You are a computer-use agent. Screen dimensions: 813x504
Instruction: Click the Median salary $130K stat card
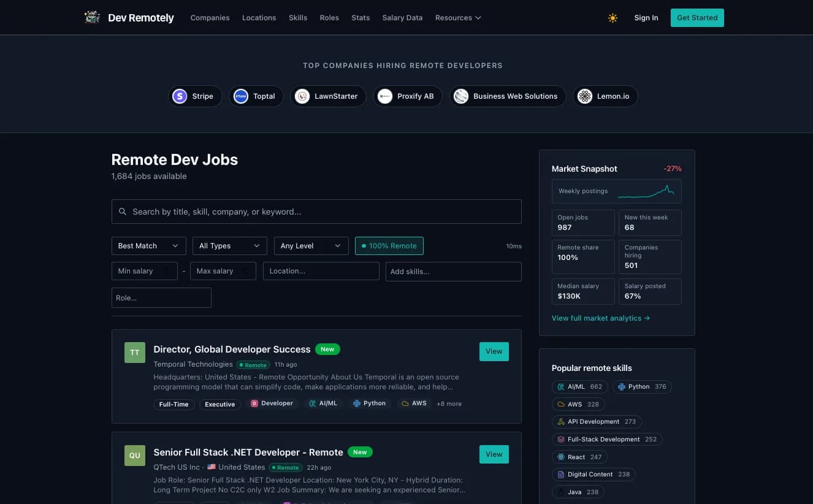[583, 291]
